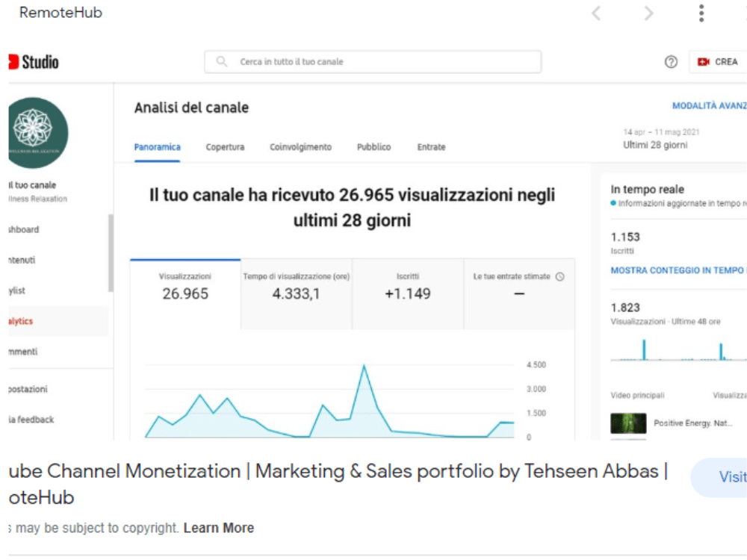Click the 'Positive Energy. Nat...' video title
The image size is (747, 560).
[692, 423]
